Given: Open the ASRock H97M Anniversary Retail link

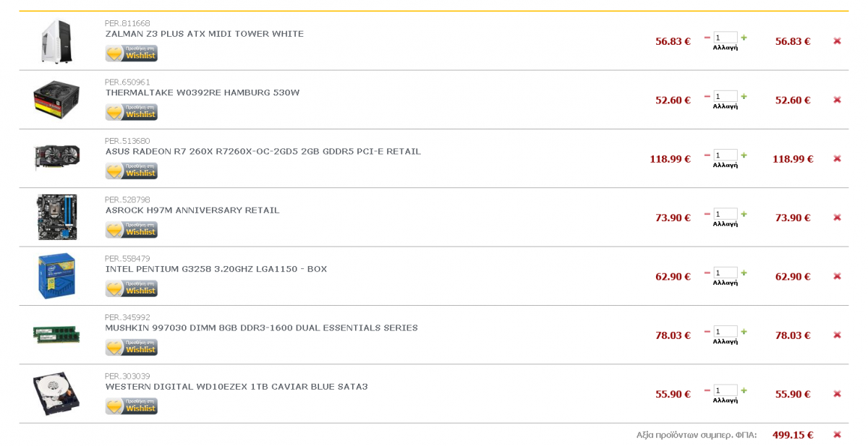Looking at the screenshot, I should [192, 210].
